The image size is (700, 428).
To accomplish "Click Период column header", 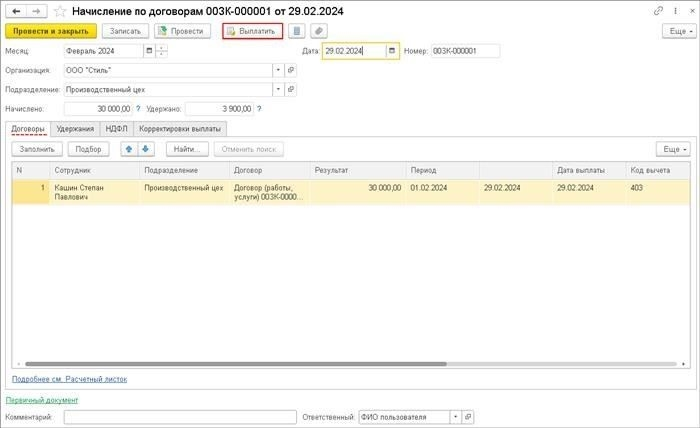I will coord(442,170).
